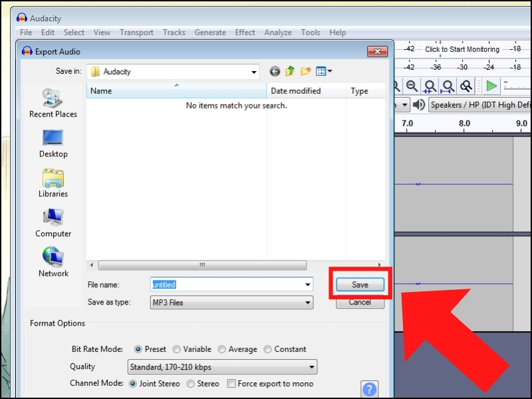Click the Fit Project in Window icon

447,86
